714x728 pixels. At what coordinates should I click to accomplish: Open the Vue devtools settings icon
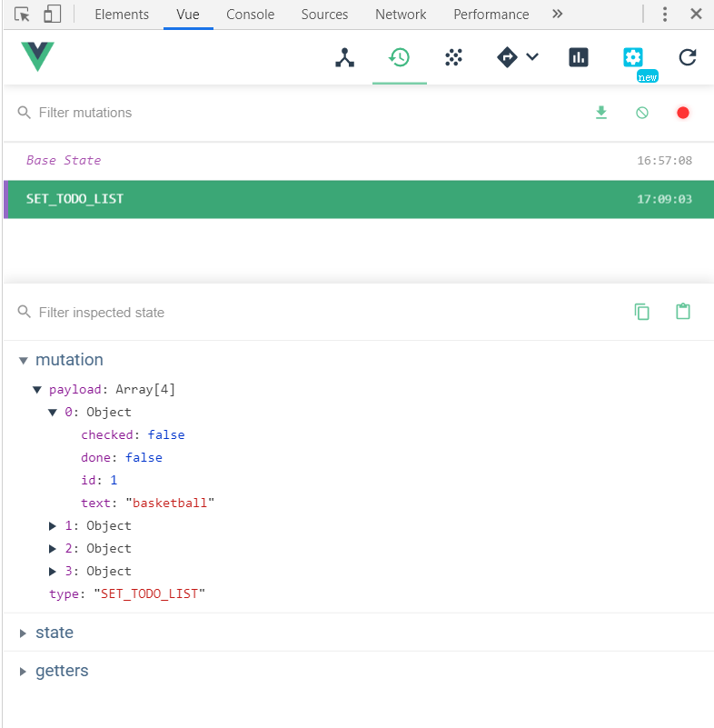(632, 57)
